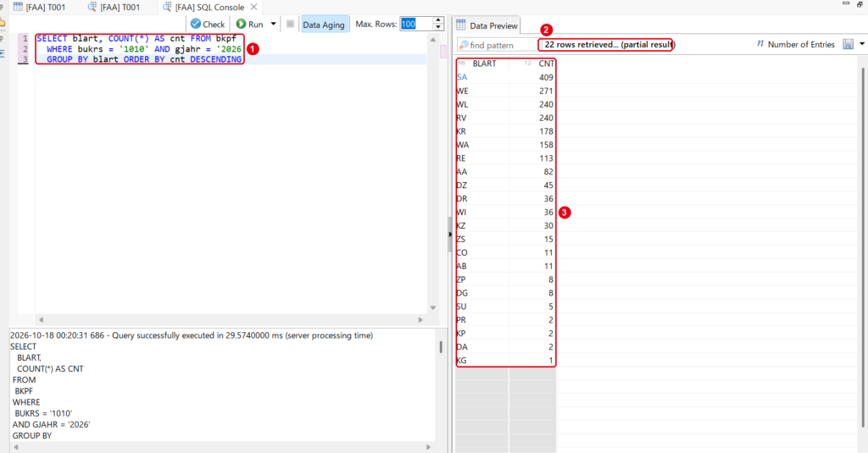
Task: Increase Max. Rows with up stepper
Action: tap(438, 20)
